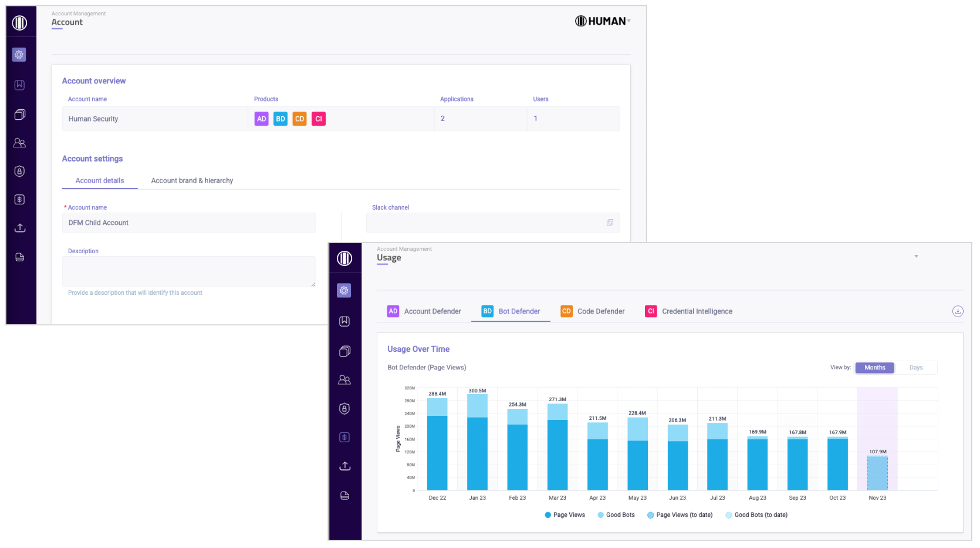The width and height of the screenshot is (980, 548).
Task: Click the CD product badge in Account overview
Action: click(300, 119)
